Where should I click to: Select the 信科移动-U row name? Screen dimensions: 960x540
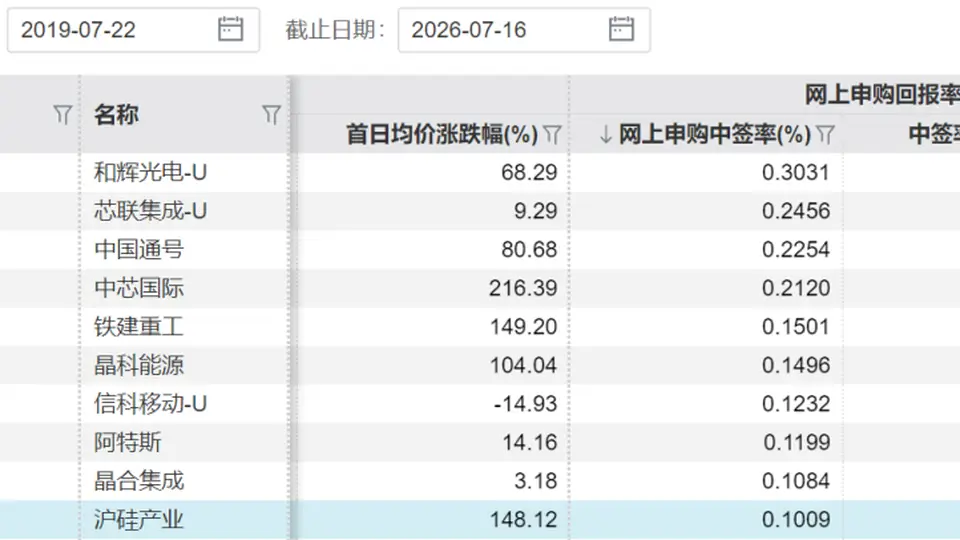(x=150, y=403)
